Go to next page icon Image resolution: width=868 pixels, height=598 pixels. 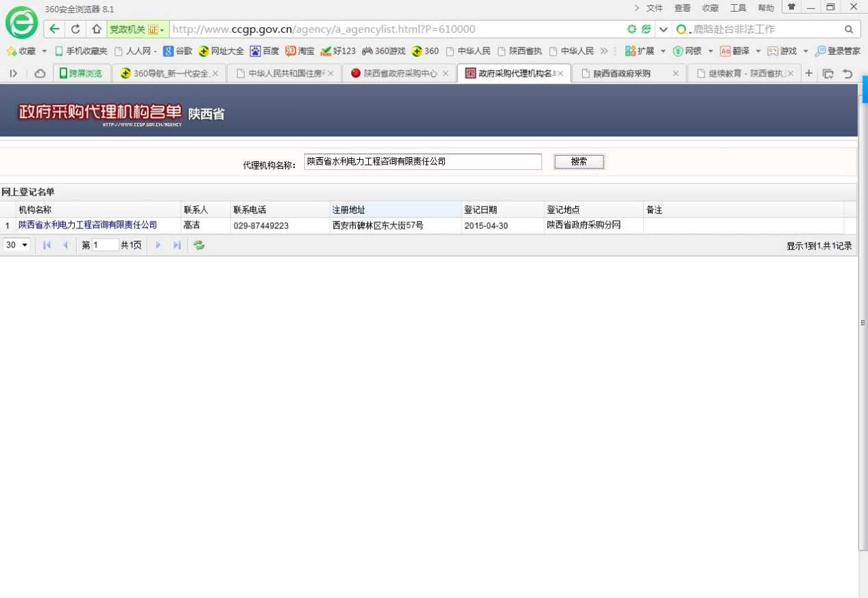click(x=158, y=245)
